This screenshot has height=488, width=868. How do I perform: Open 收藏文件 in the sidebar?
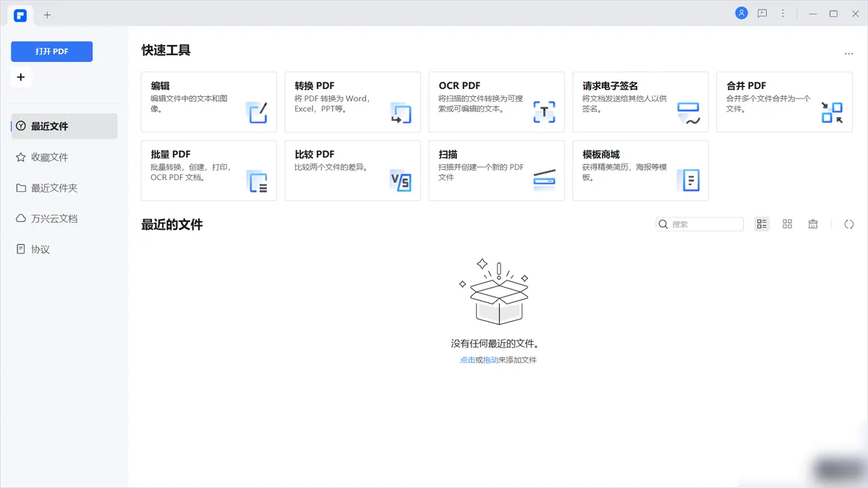coord(64,157)
